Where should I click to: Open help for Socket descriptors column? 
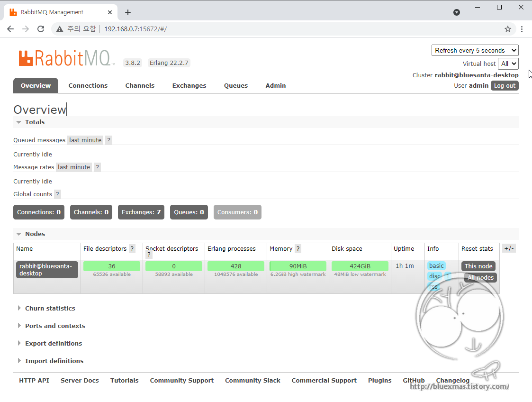click(149, 254)
